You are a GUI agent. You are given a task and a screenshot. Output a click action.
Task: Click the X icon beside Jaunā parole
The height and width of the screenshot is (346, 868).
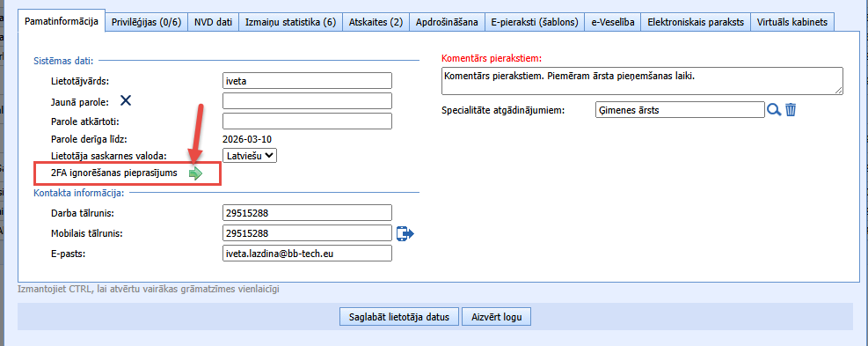coord(127,100)
